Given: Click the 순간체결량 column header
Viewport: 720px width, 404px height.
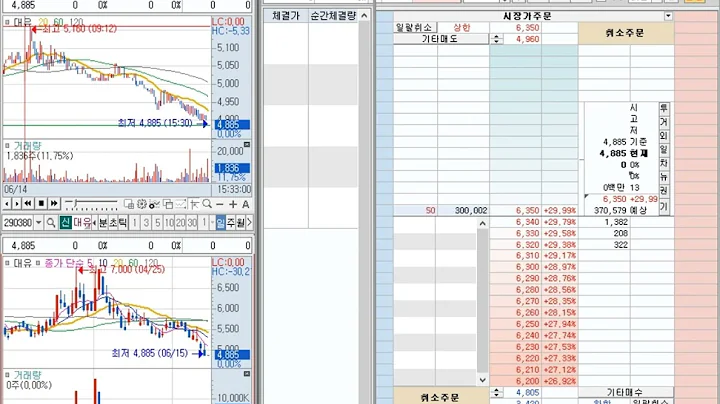Looking at the screenshot, I should click(x=333, y=16).
